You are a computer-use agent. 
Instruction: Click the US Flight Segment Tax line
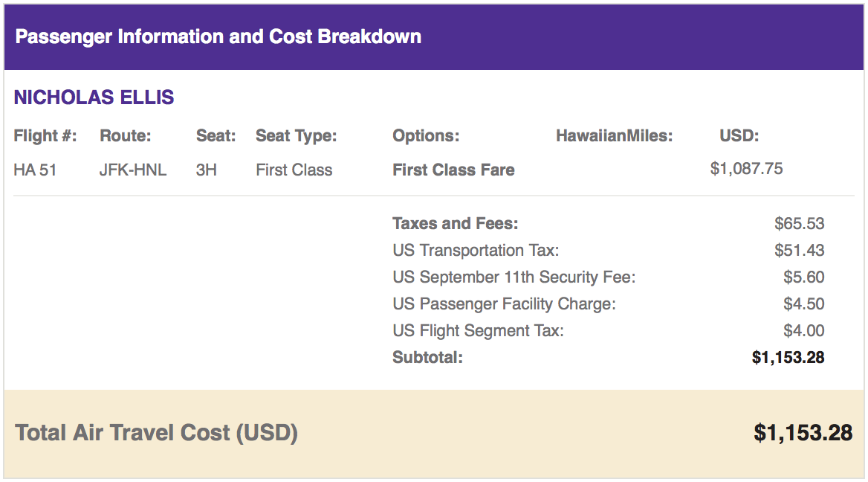click(x=478, y=330)
